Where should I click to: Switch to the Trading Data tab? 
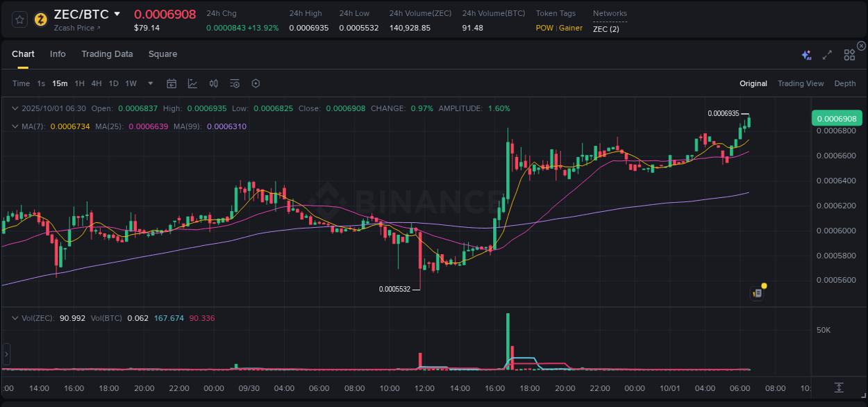[107, 54]
